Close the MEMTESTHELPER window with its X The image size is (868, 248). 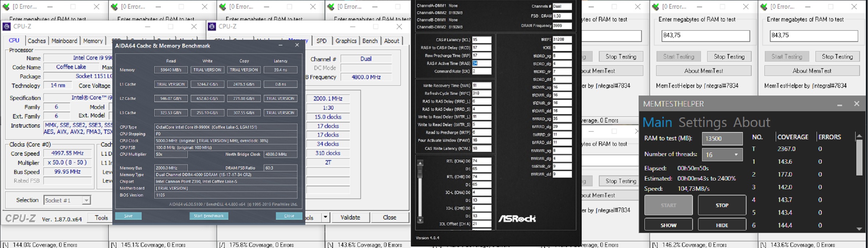[x=857, y=104]
